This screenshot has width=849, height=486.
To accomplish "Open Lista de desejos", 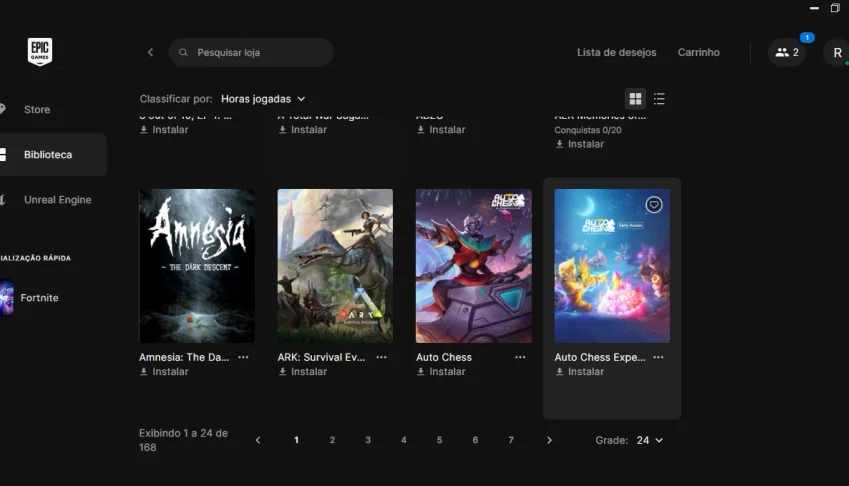I will coord(616,52).
